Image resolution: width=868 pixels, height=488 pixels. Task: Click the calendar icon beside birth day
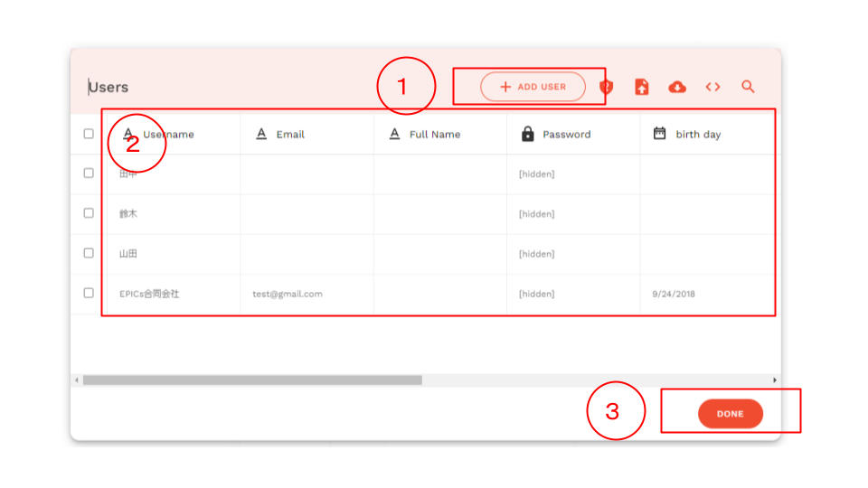659,133
